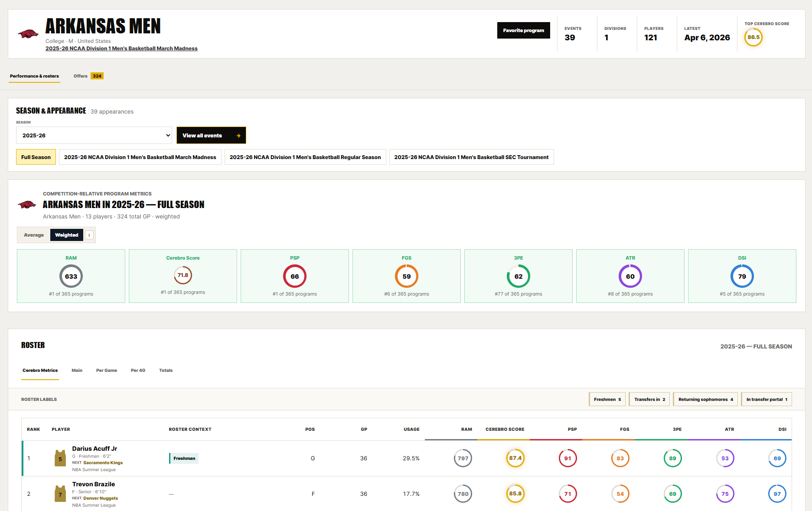Viewport: 812px width, 511px height.
Task: Click the View all events button
Action: [x=211, y=135]
